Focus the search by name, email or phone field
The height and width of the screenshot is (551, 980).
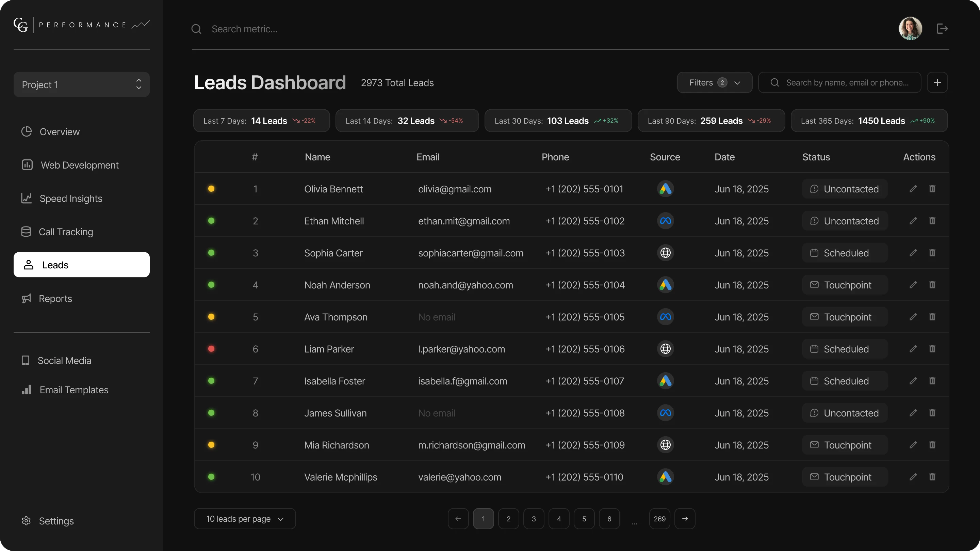tap(839, 83)
